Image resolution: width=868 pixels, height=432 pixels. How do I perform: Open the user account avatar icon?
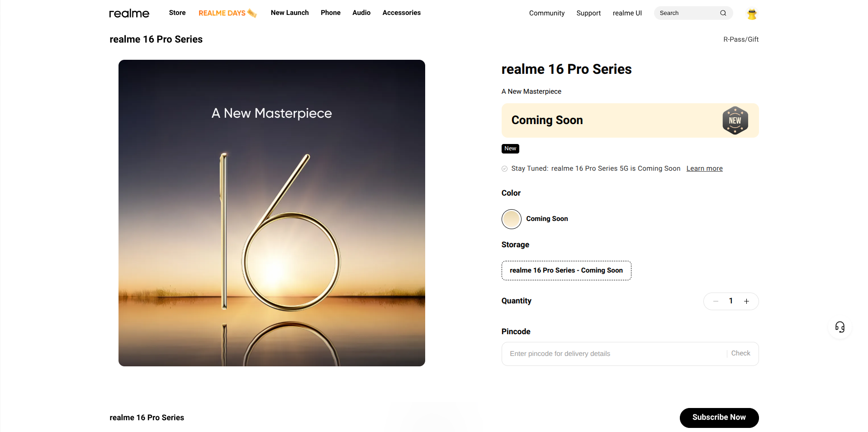click(x=752, y=14)
